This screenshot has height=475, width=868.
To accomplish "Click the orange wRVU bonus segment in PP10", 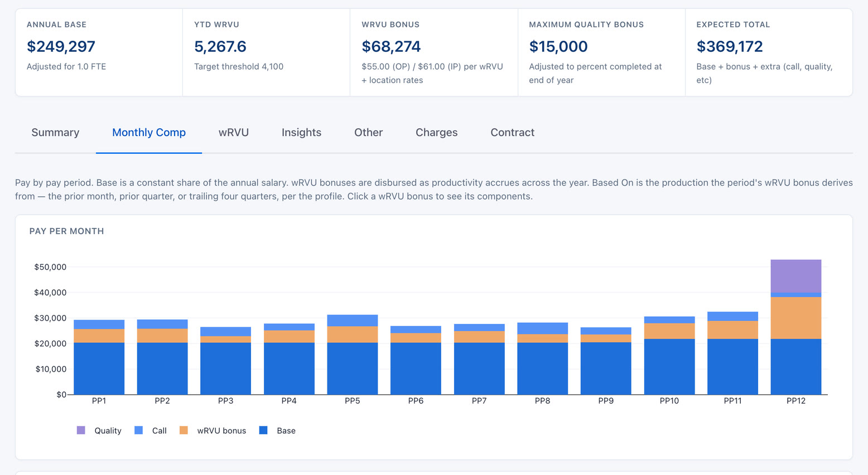I will click(669, 331).
